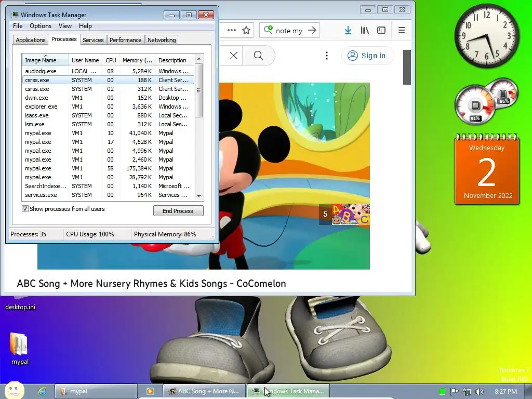The image size is (532, 399).
Task: Switch to the Services tab
Action: 93,40
